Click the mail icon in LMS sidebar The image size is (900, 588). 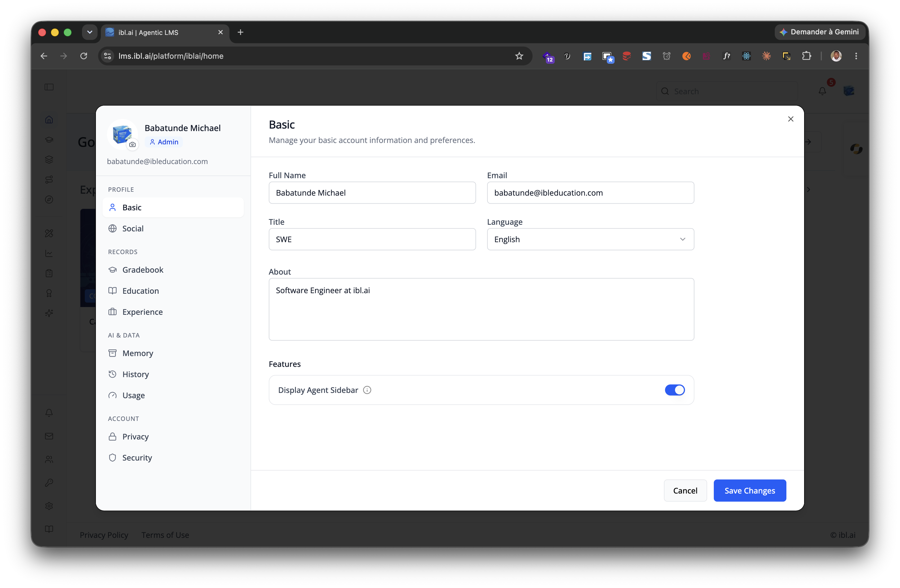49,436
